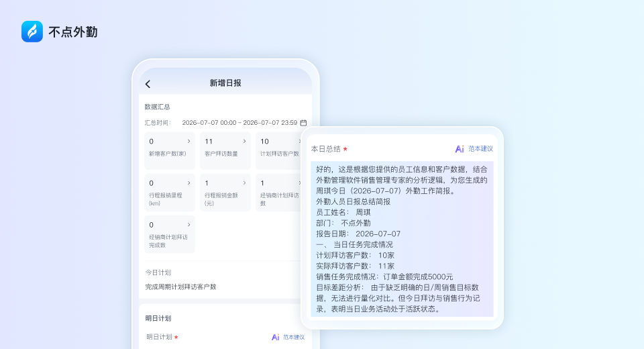Image resolution: width=644 pixels, height=349 pixels.
Task: Expand the 新增客户数(家) chevron
Action: point(189,141)
